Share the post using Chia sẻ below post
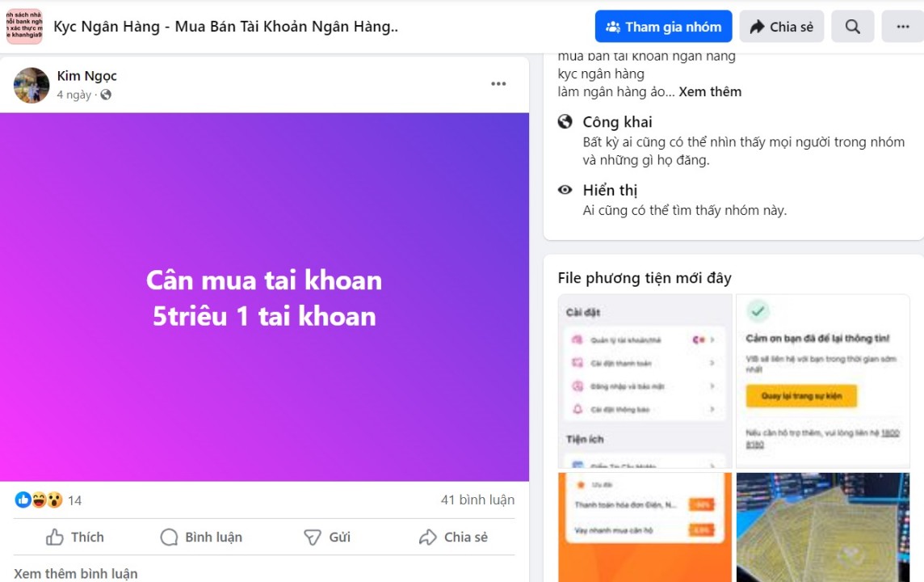 [453, 538]
